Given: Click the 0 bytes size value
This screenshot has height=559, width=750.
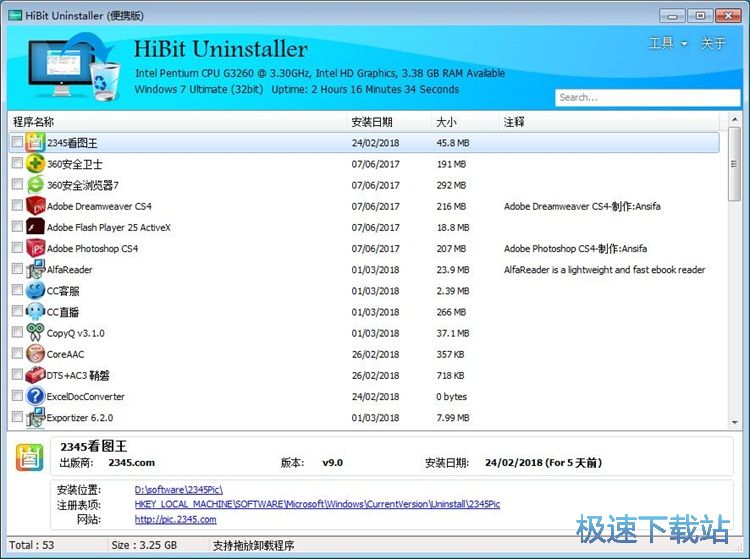Looking at the screenshot, I should pos(452,396).
